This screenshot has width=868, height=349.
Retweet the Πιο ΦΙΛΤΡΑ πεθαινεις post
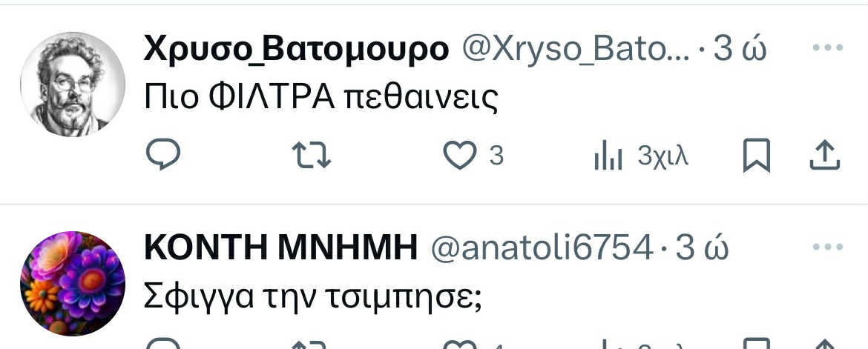coord(311,156)
